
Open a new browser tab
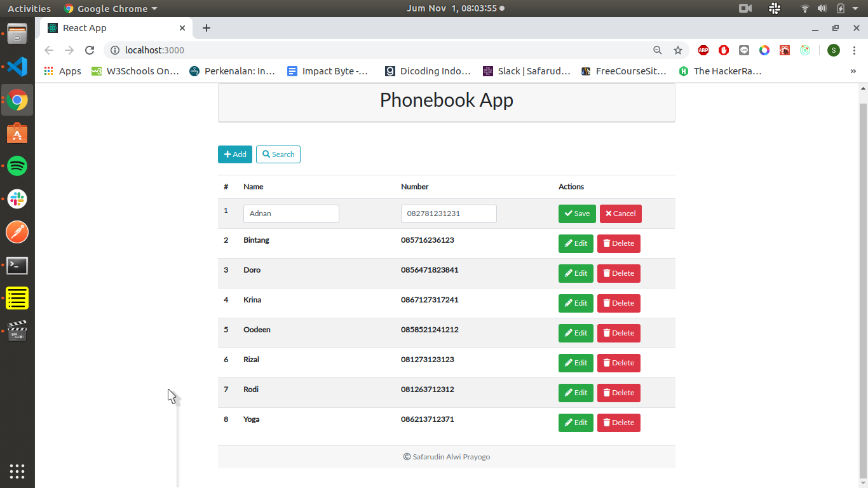[207, 28]
